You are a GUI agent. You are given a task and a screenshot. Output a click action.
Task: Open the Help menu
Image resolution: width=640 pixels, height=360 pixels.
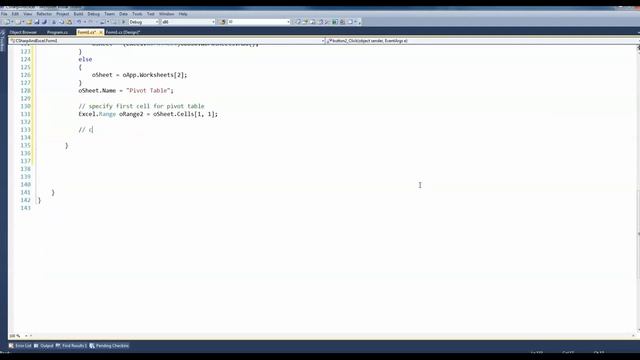coord(183,14)
